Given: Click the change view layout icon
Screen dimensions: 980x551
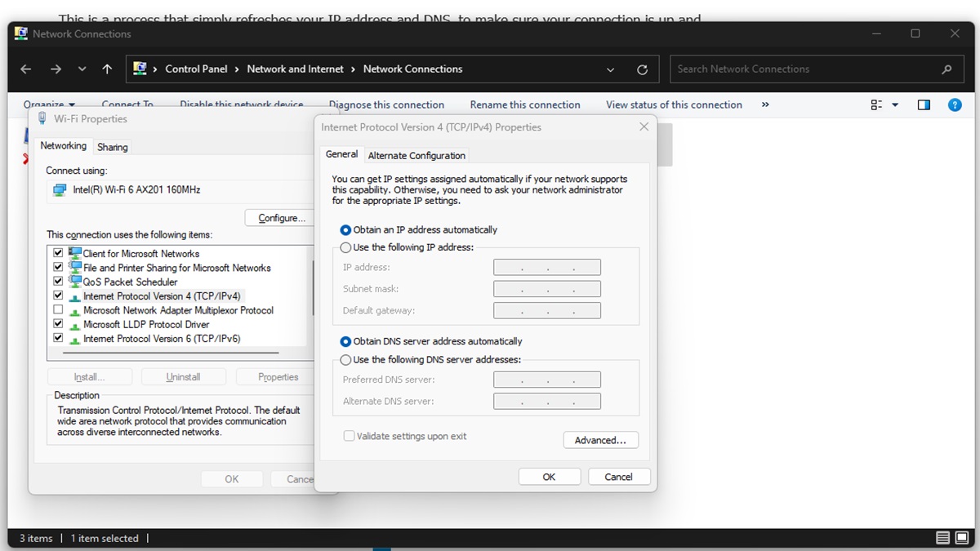Looking at the screenshot, I should tap(877, 104).
